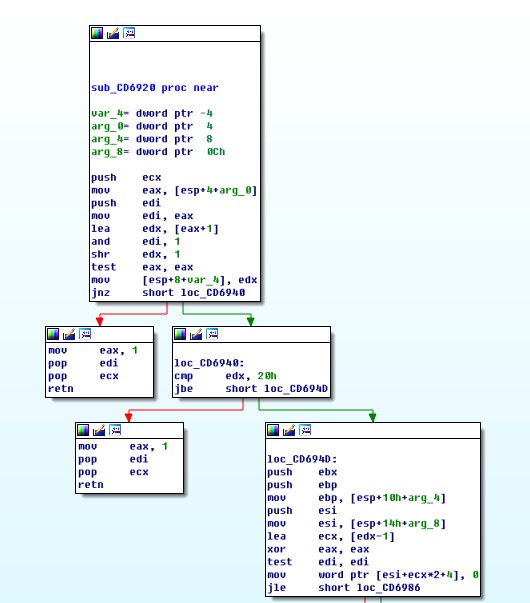Click 'test edi, edi' instruction
This screenshot has width=530, height=603.
(x=318, y=562)
